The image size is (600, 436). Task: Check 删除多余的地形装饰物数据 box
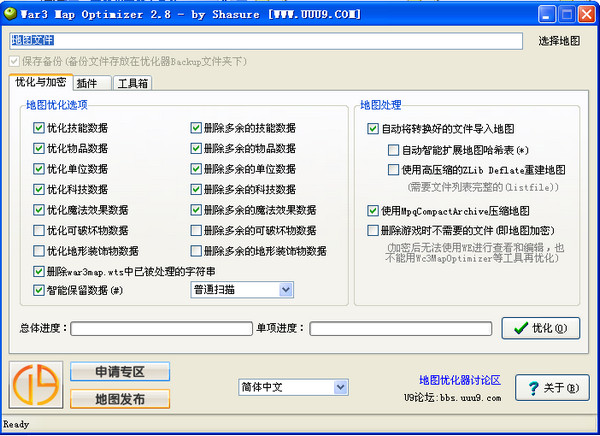(196, 251)
